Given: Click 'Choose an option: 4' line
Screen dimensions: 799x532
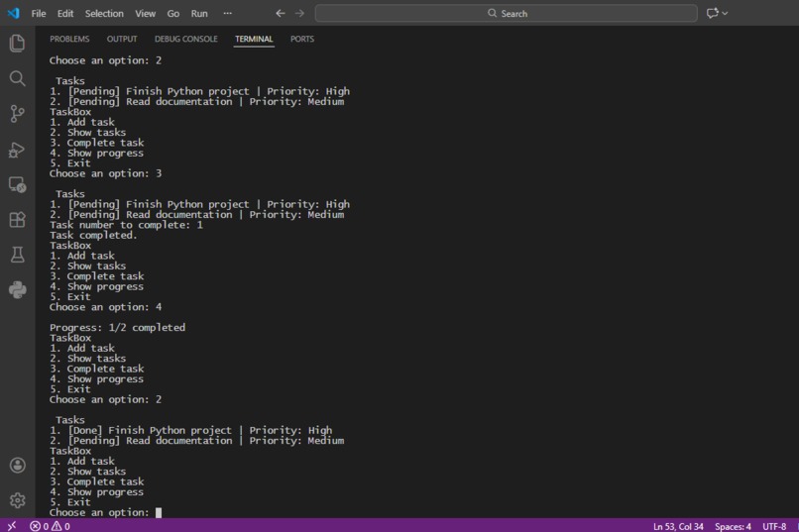Looking at the screenshot, I should (x=105, y=307).
